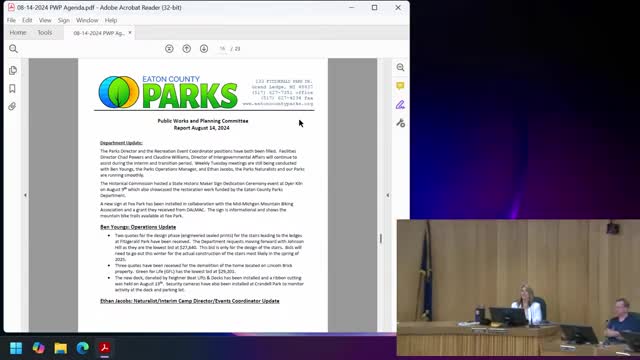Click the current page number field

pos(222,49)
